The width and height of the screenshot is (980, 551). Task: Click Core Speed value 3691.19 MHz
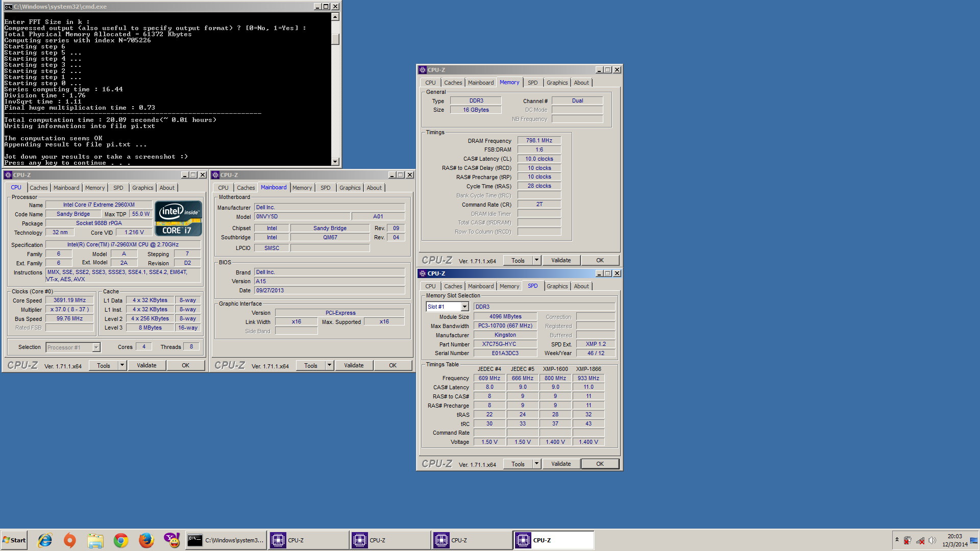(x=69, y=300)
